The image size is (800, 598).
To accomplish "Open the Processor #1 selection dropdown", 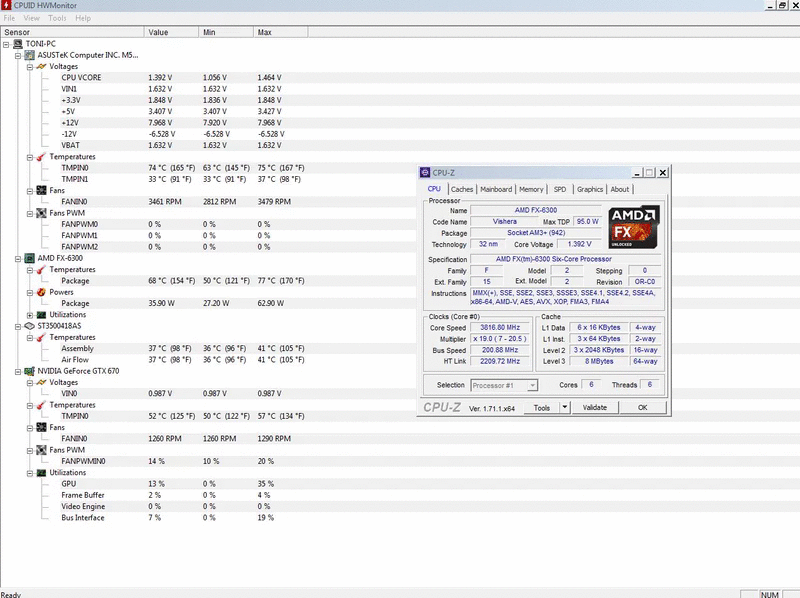I will pos(532,385).
